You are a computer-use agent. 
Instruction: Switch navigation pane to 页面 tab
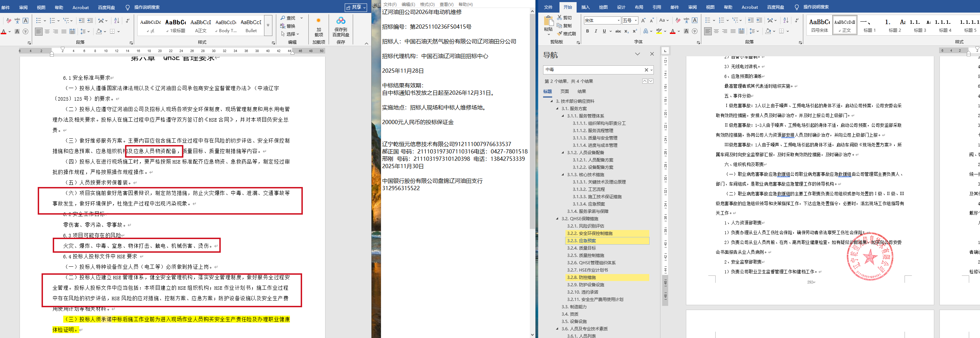[564, 91]
